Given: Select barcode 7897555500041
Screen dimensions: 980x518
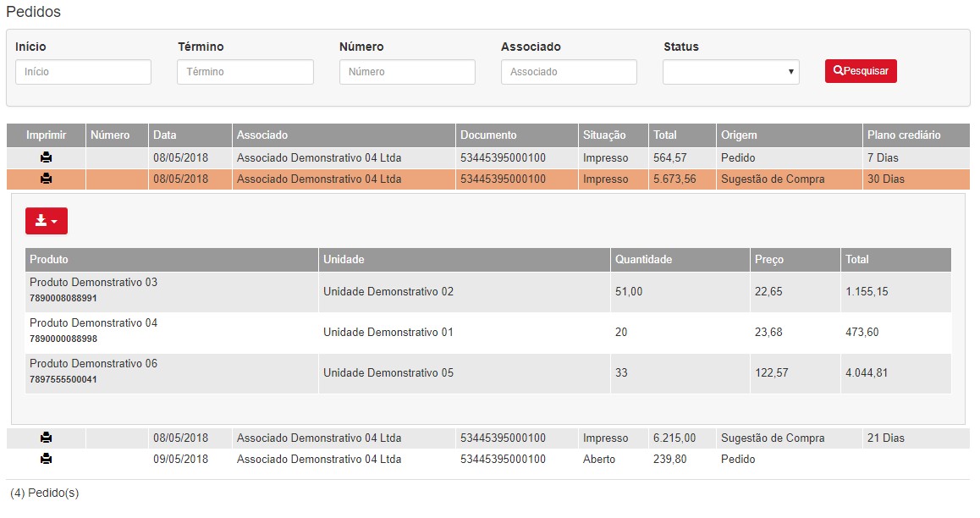Looking at the screenshot, I should pos(63,379).
